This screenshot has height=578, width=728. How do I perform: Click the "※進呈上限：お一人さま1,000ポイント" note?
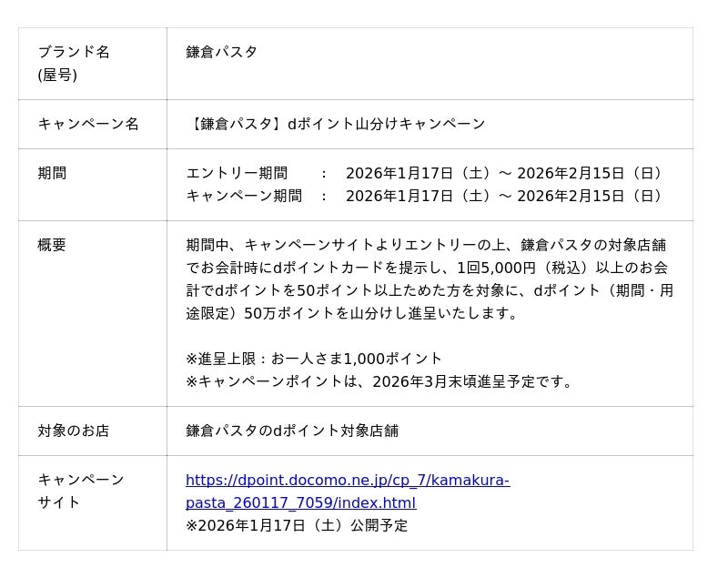pyautogui.click(x=314, y=359)
